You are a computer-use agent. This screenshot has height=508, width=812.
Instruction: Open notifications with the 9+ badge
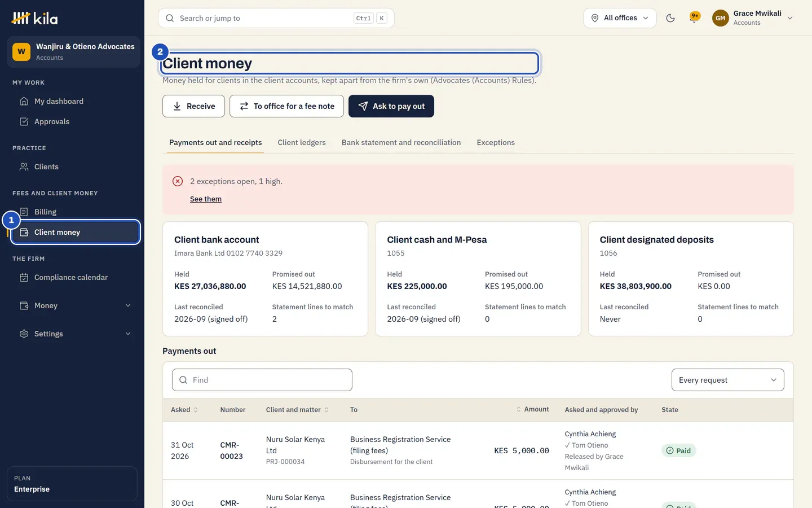pos(695,17)
